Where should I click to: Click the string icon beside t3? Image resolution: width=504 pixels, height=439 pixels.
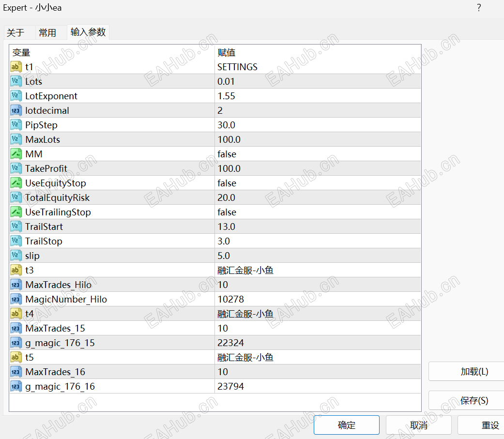16,270
